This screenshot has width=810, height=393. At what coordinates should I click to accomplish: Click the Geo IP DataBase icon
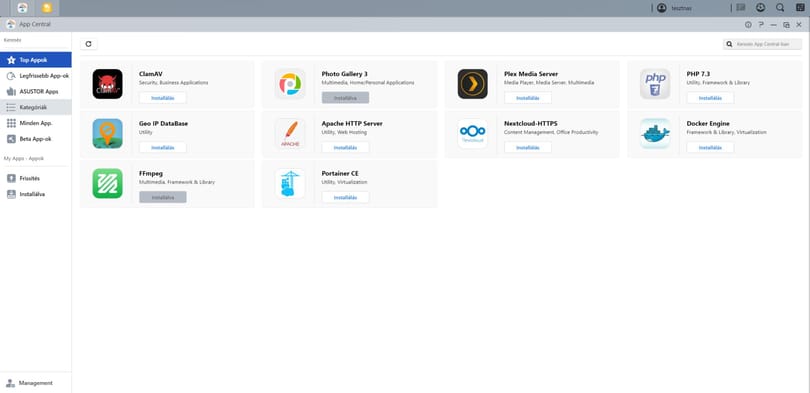pyautogui.click(x=107, y=133)
